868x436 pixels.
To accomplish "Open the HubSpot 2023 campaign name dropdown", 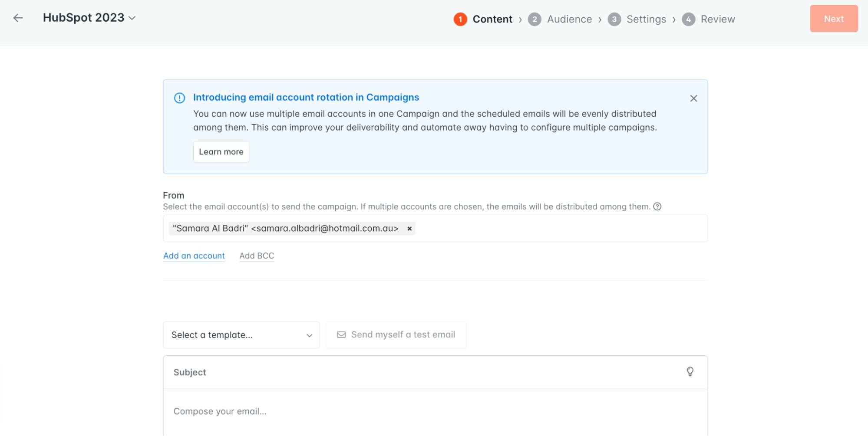I will tap(89, 18).
